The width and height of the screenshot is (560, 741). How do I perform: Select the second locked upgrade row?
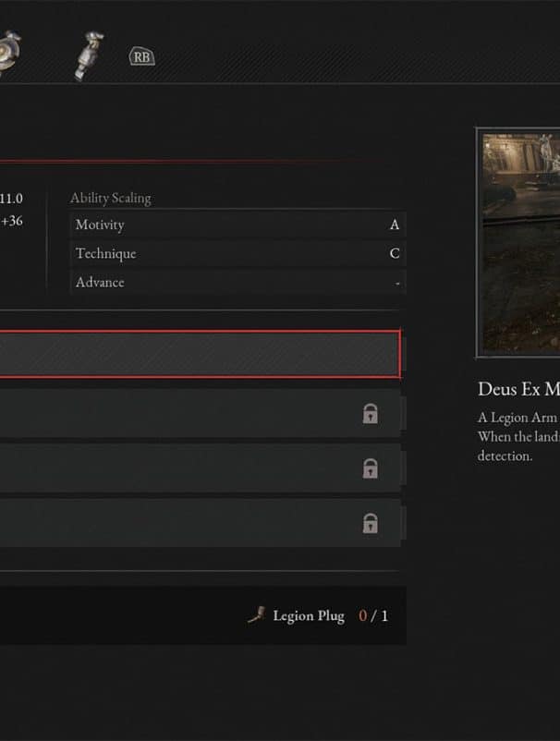pos(201,468)
